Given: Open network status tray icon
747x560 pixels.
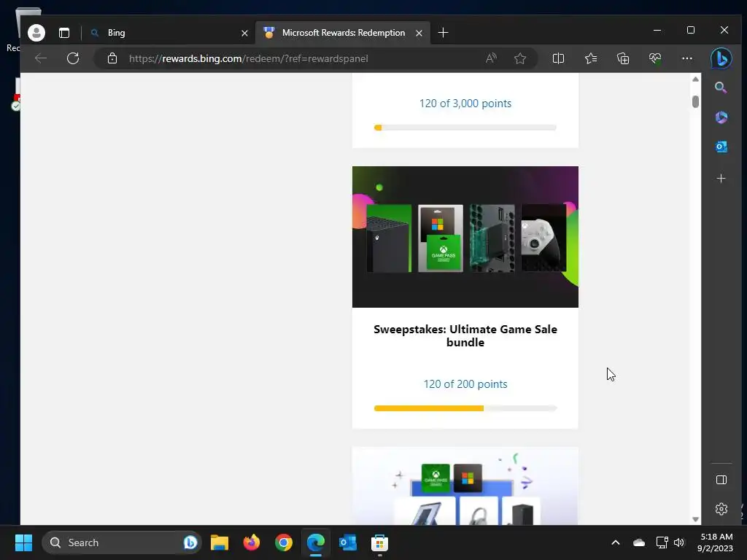Looking at the screenshot, I should point(662,542).
